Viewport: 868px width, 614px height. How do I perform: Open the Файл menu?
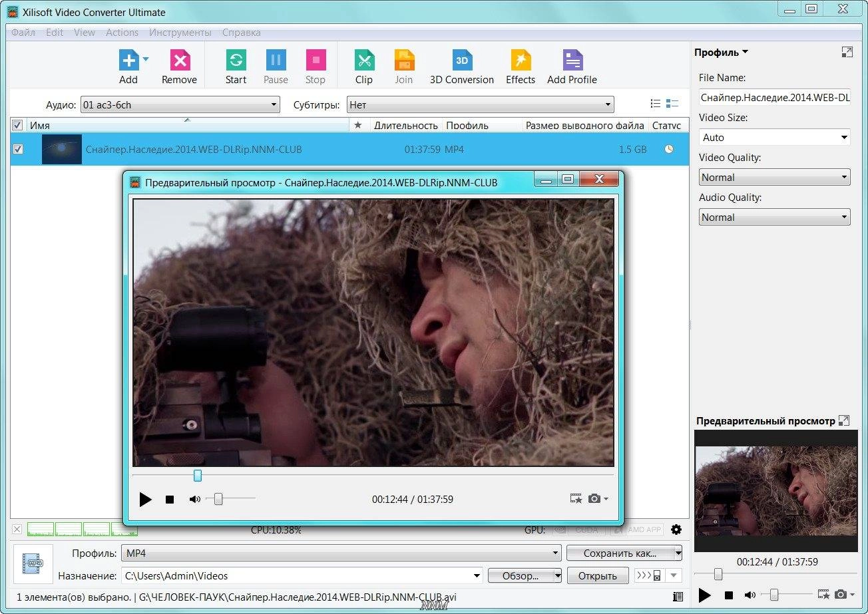[x=23, y=32]
